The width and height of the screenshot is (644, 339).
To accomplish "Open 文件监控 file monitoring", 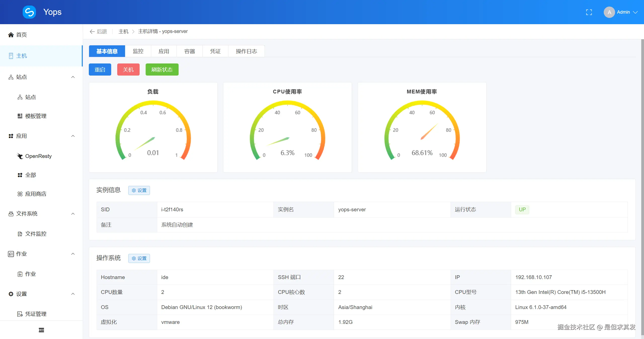I will pos(35,234).
